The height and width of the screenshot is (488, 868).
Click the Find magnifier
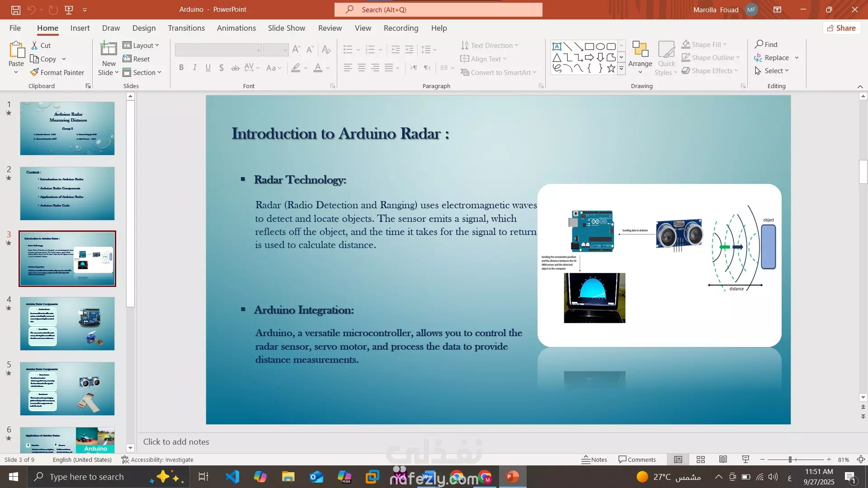point(766,44)
